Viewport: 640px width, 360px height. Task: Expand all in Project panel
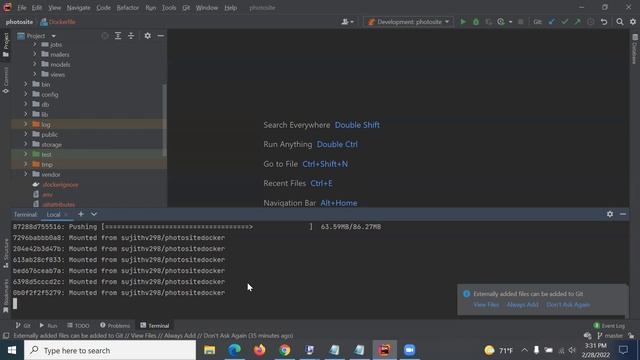pos(118,36)
